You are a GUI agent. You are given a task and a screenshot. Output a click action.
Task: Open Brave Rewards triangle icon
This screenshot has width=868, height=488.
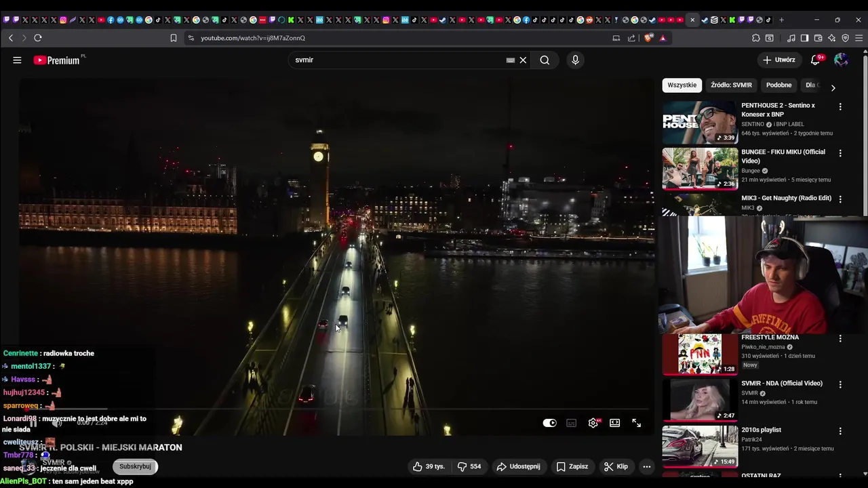[663, 38]
